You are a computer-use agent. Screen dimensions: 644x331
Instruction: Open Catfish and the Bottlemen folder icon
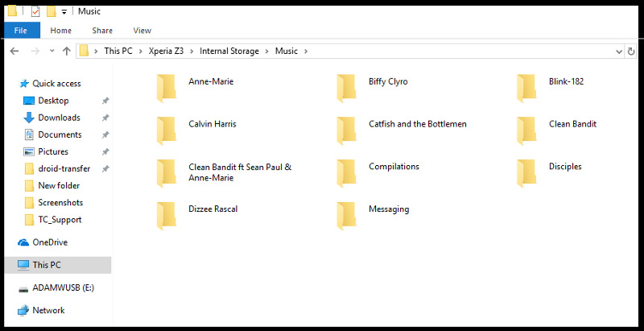point(346,130)
